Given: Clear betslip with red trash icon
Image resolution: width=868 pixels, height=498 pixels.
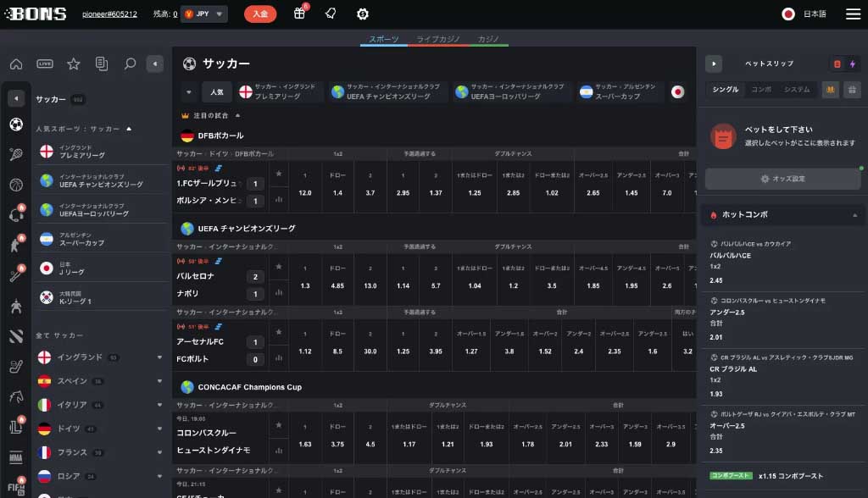Looking at the screenshot, I should (837, 64).
